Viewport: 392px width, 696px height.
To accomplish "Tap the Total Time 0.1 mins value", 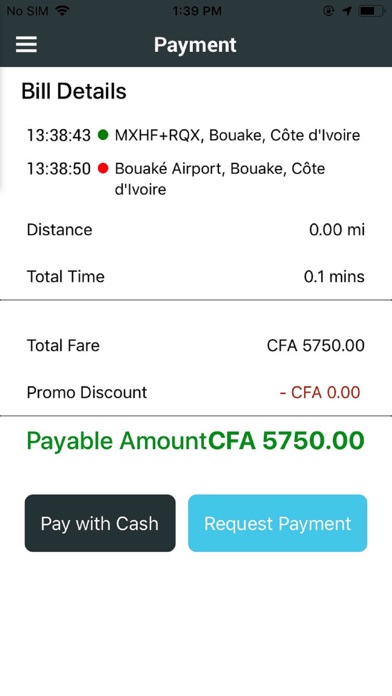I will 334,277.
